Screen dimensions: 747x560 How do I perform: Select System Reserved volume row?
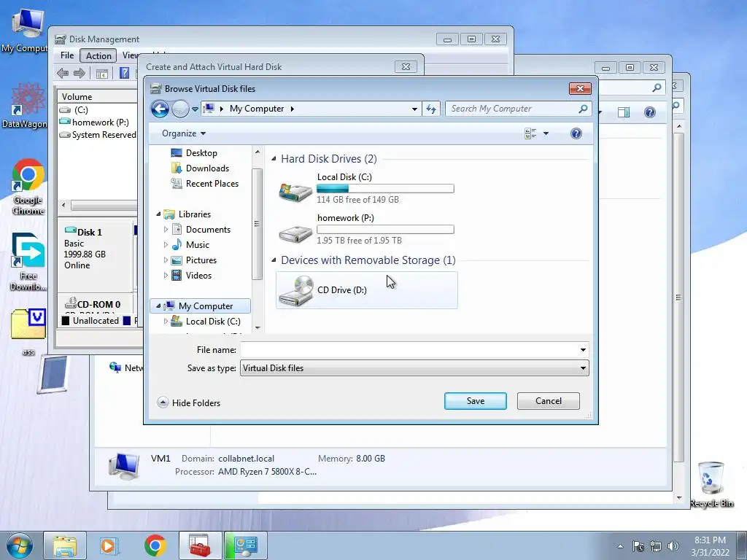click(x=98, y=135)
